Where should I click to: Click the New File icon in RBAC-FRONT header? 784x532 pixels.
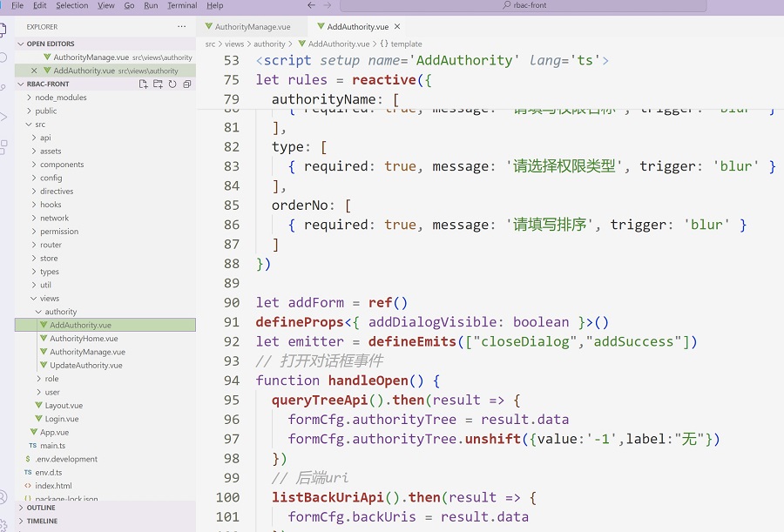(x=144, y=84)
